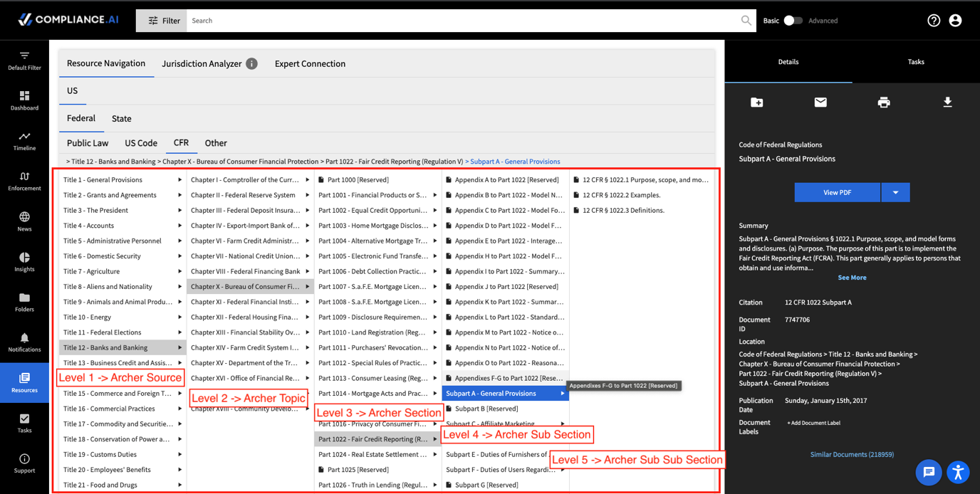Click the Compliance.ai logo

(68, 20)
